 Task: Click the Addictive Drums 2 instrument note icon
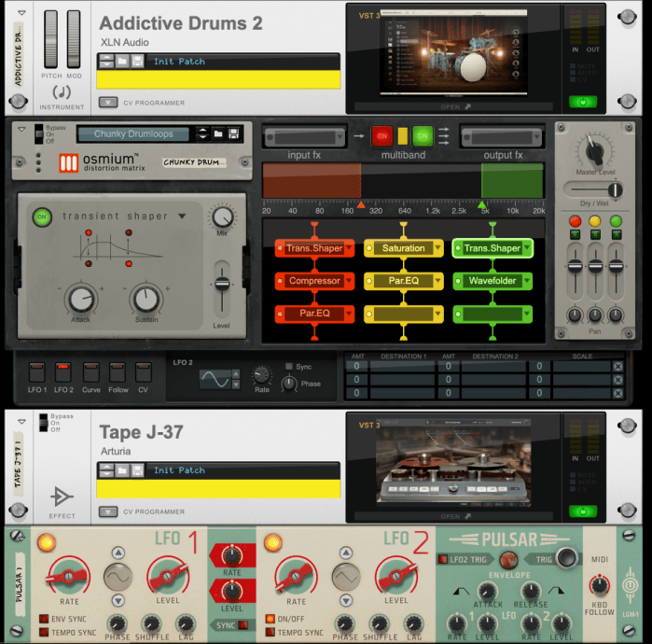62,91
